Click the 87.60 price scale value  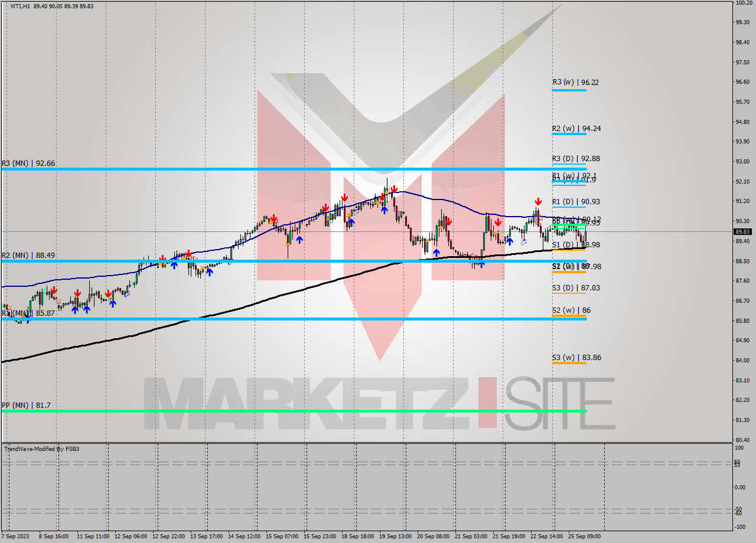click(743, 280)
